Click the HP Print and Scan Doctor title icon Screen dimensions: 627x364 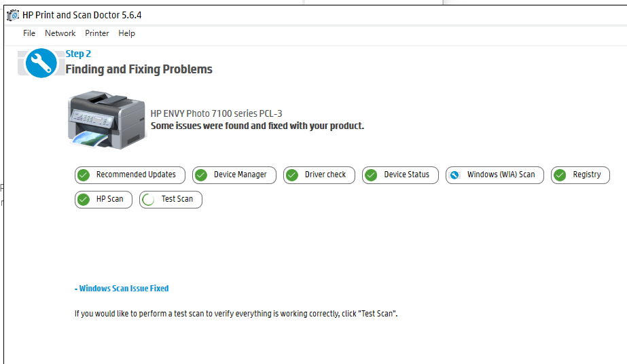(x=13, y=15)
